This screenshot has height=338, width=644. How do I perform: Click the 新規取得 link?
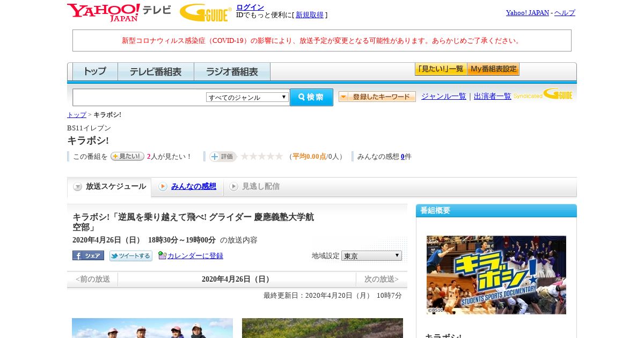click(x=310, y=15)
